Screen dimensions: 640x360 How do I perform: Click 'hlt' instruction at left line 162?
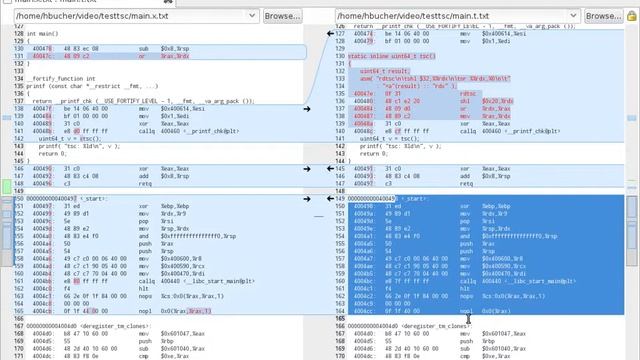[x=143, y=289]
